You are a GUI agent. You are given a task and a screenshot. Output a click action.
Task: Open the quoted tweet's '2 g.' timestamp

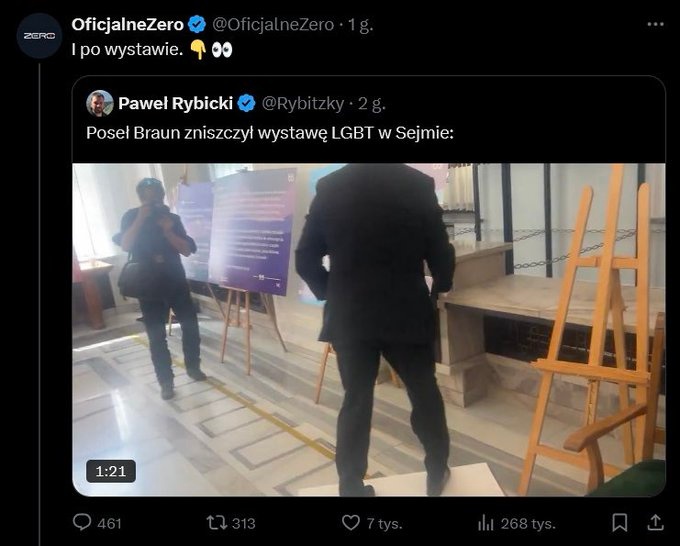pos(373,102)
